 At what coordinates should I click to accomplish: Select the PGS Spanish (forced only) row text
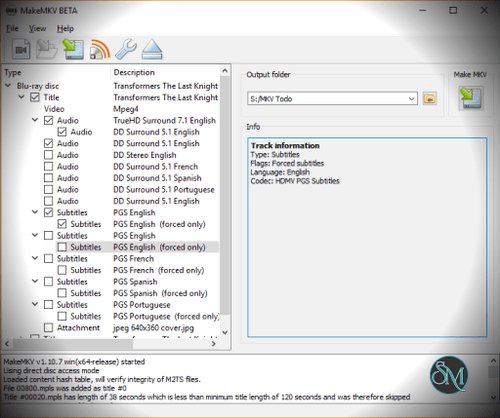point(160,293)
